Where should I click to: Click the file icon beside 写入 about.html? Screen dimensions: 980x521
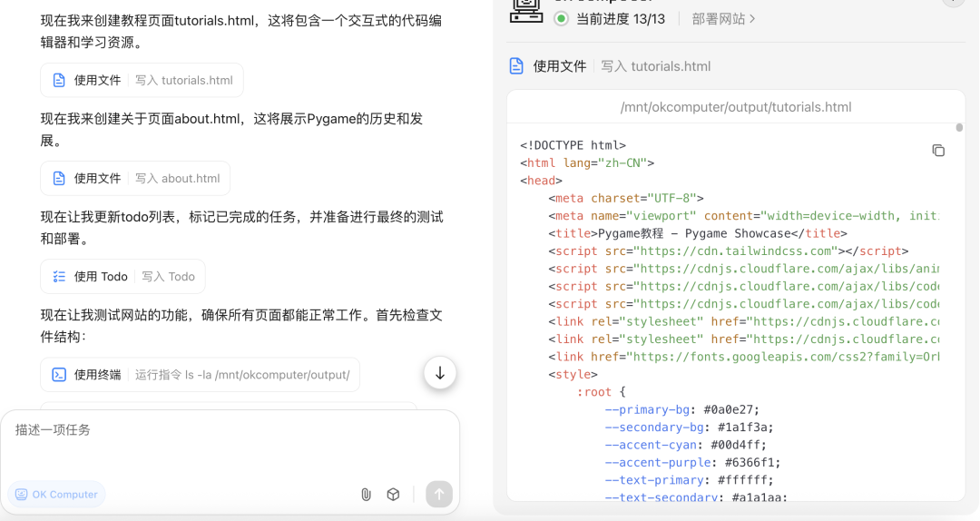tap(59, 178)
